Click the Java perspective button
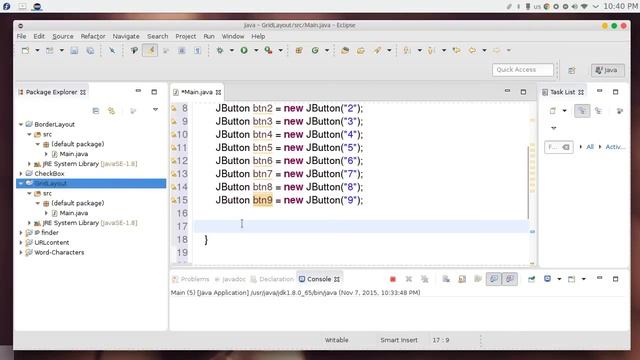Image resolution: width=640 pixels, height=360 pixels. [x=607, y=70]
